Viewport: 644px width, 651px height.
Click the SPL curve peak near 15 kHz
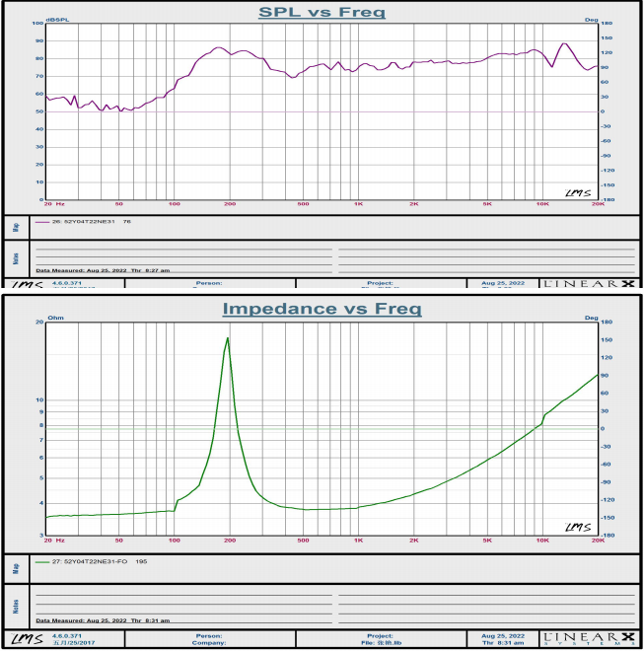(x=564, y=43)
